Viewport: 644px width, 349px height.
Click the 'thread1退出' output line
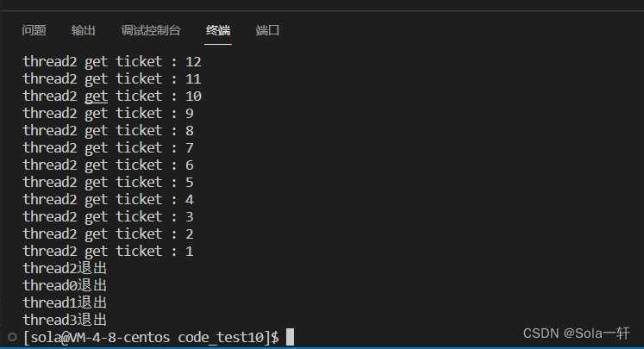coord(65,303)
